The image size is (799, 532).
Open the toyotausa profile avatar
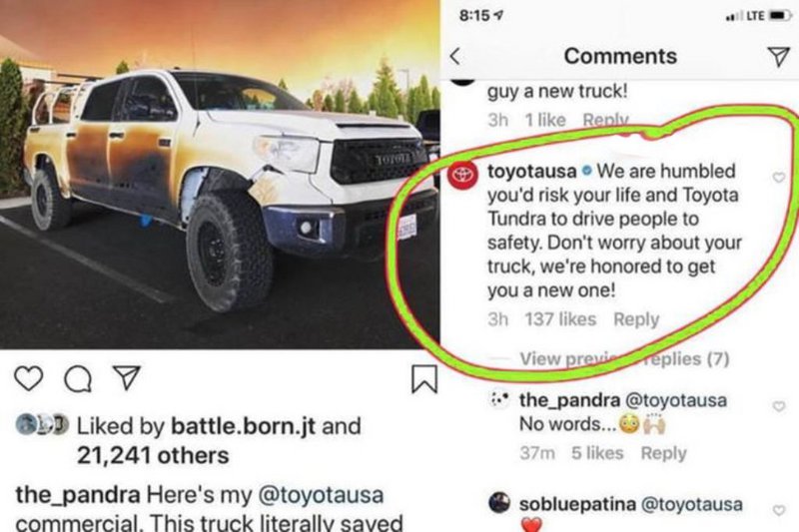tap(462, 175)
